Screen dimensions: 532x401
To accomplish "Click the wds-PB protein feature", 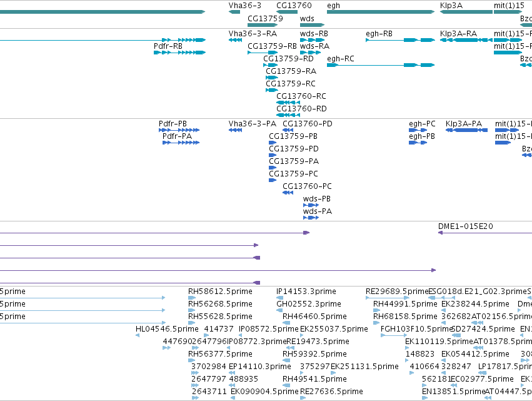I will [x=311, y=205].
